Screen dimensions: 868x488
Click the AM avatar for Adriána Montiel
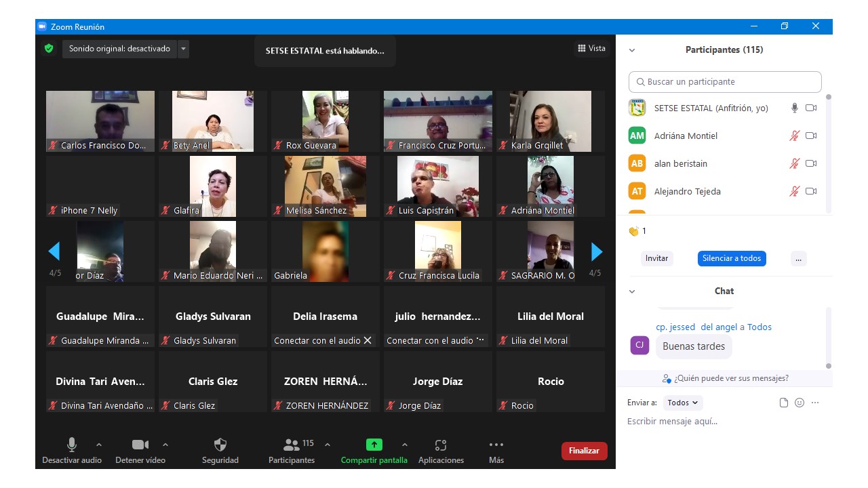click(x=637, y=136)
